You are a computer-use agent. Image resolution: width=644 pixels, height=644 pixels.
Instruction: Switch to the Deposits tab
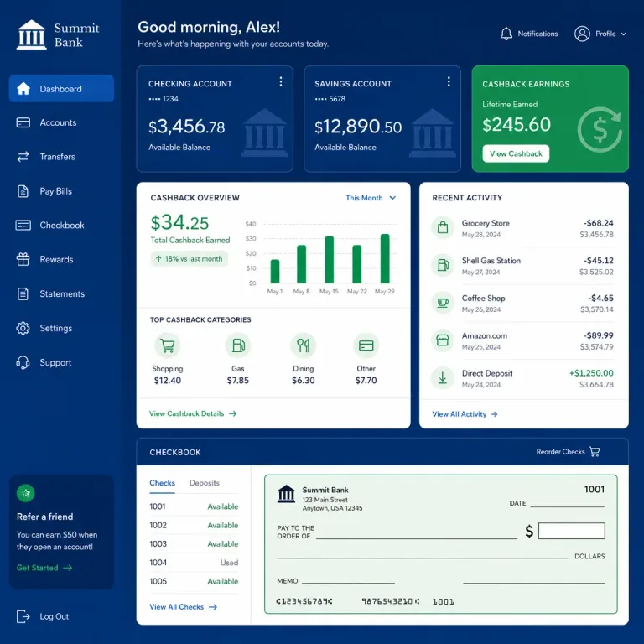(x=204, y=483)
